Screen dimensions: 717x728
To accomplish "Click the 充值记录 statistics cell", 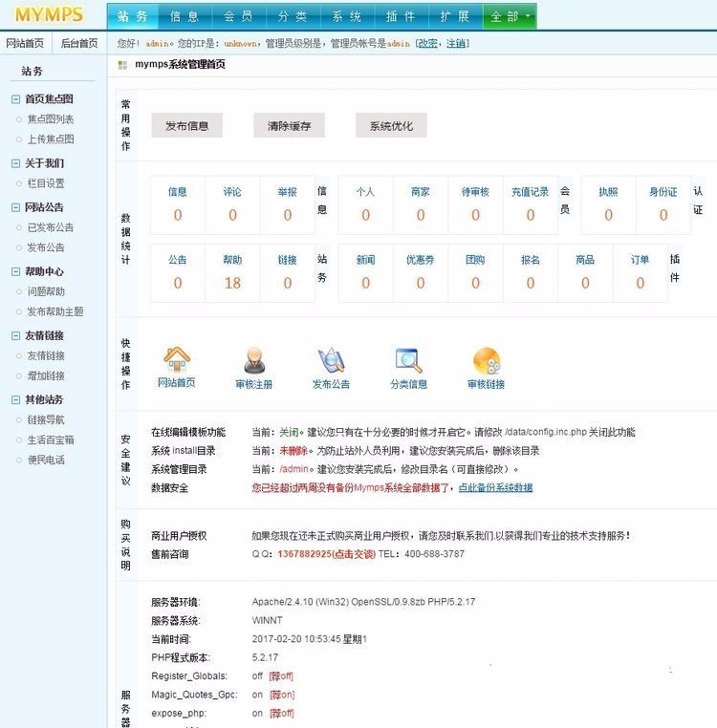I will (x=531, y=204).
